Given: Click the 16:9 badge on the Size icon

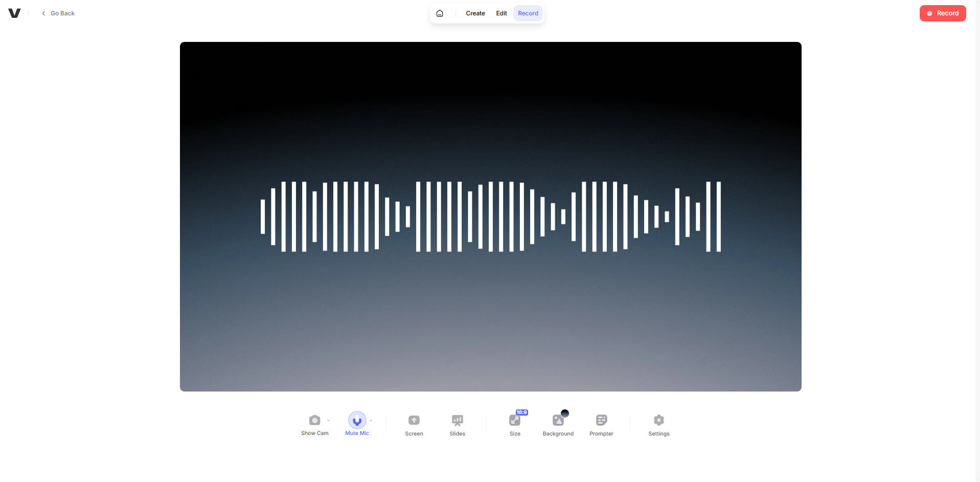Looking at the screenshot, I should click(521, 411).
